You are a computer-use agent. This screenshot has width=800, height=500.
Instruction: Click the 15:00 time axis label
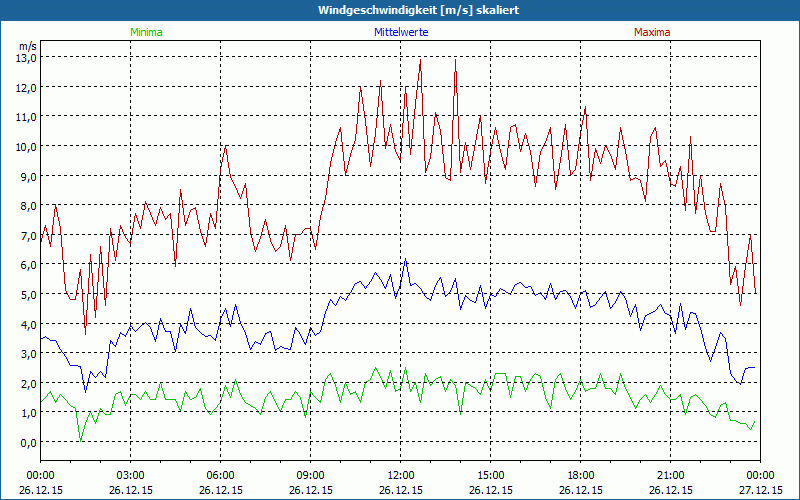coord(490,476)
